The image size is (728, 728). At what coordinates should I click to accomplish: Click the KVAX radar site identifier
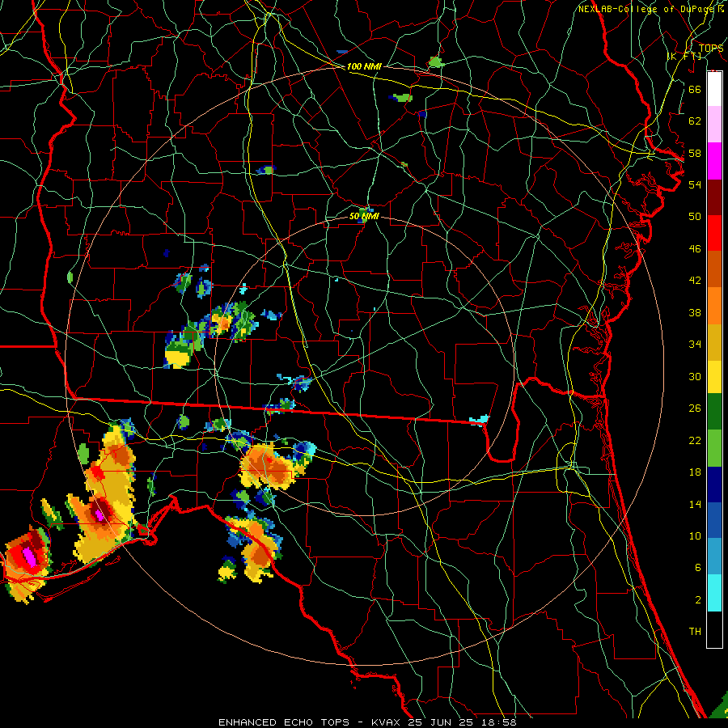387,722
